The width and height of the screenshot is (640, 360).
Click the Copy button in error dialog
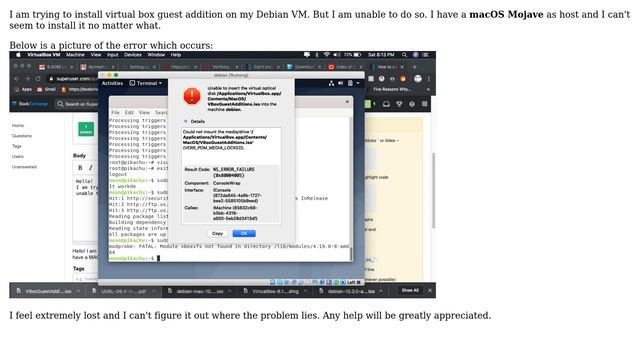pos(218,233)
